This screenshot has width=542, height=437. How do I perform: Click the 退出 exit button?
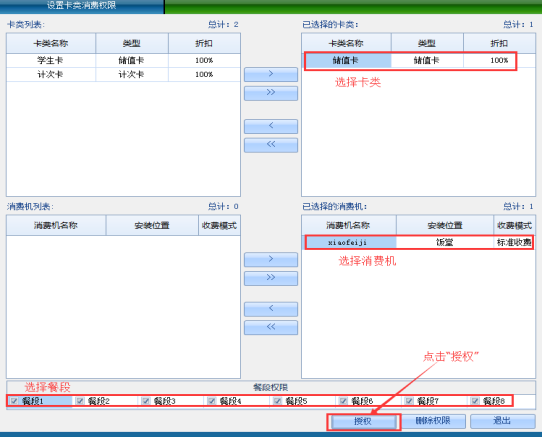(503, 421)
